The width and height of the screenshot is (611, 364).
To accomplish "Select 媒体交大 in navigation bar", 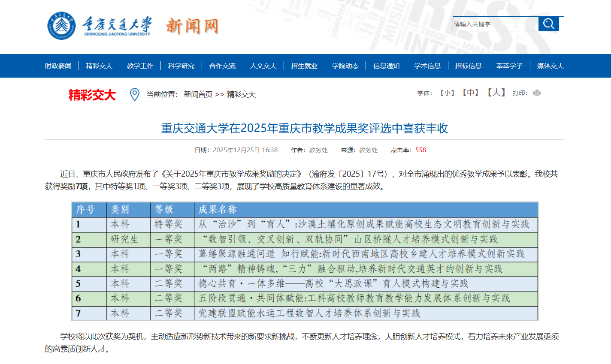I will [x=550, y=66].
